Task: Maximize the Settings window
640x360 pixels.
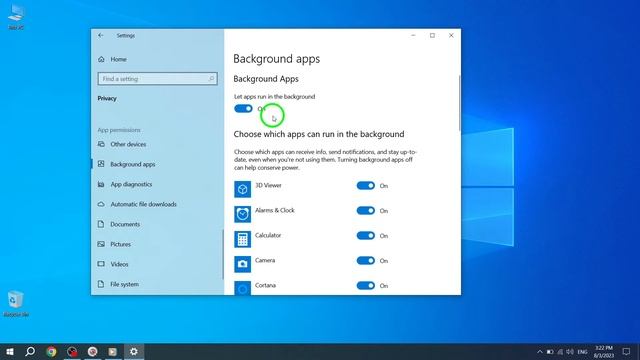Action: [432, 36]
